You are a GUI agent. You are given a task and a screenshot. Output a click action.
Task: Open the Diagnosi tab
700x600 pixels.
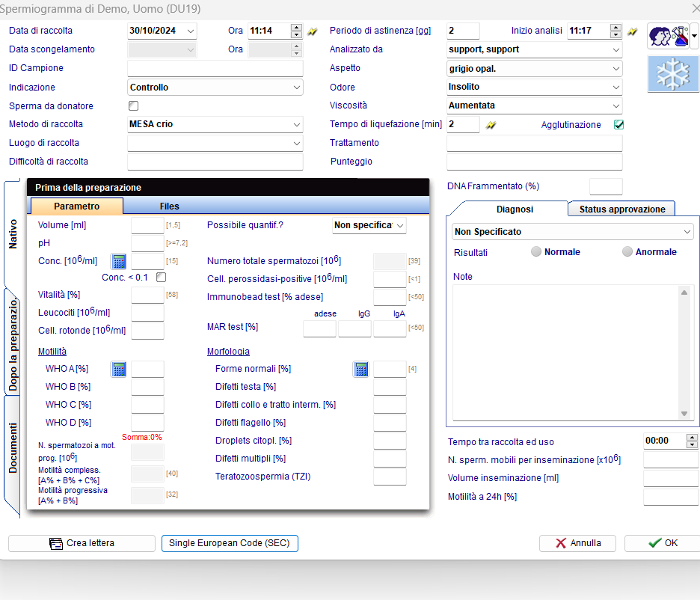[515, 209]
